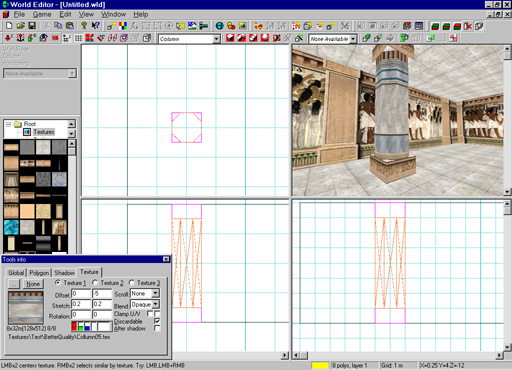Uncheck the Discardable checkbox
Image resolution: width=512 pixels, height=370 pixels.
coord(157,321)
